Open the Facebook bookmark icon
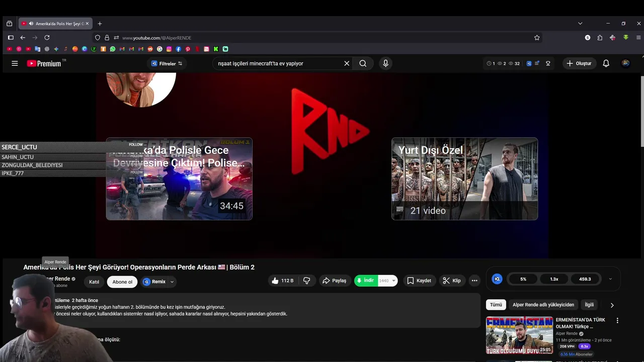 [178, 49]
